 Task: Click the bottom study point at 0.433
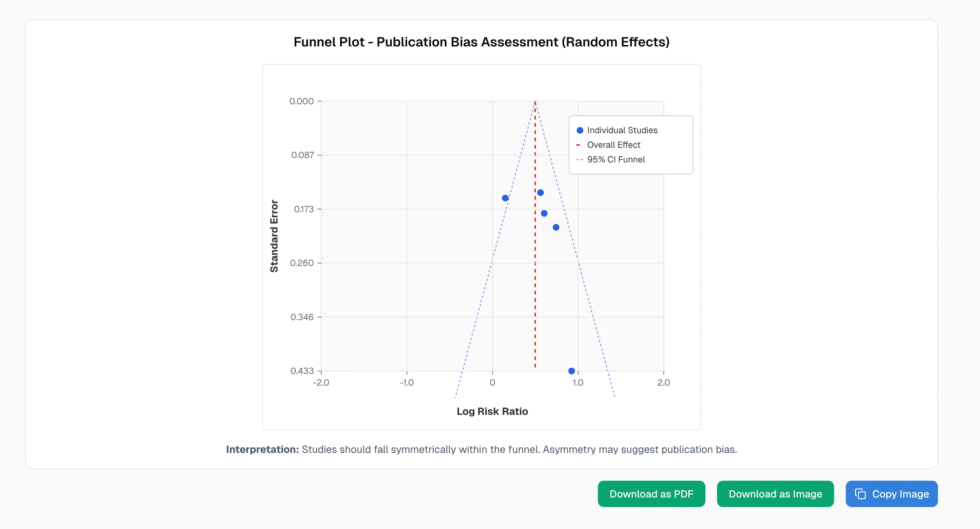[x=572, y=371]
